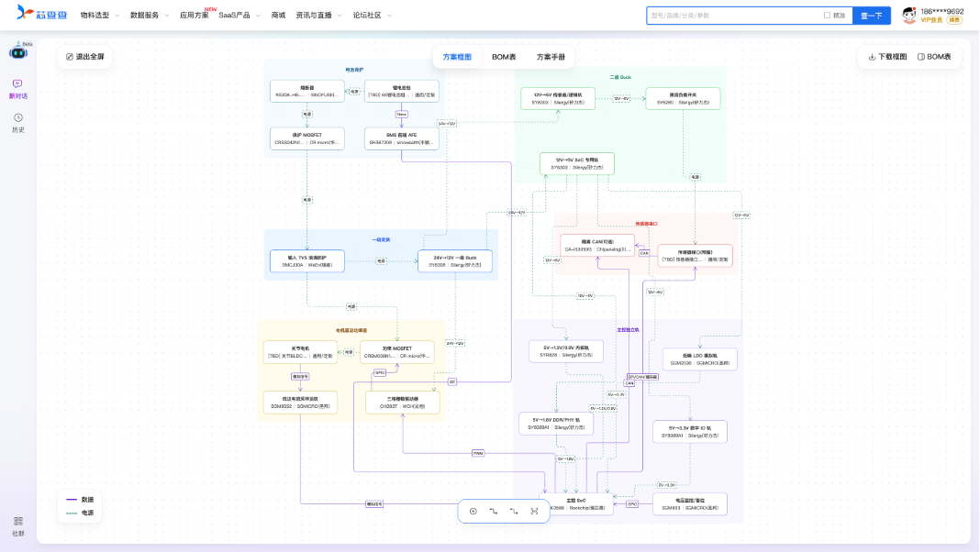Focus the part number search input field
Viewport: 980px width, 552px height.
click(x=734, y=16)
